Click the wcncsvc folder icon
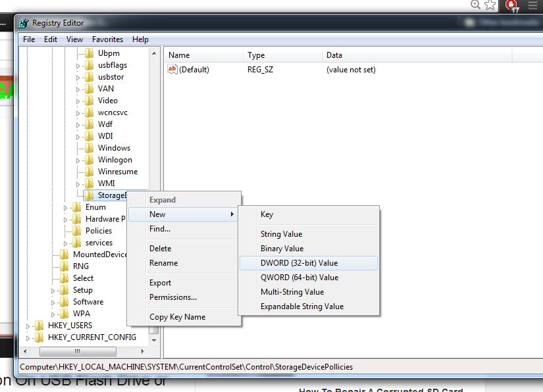The image size is (543, 392). (x=90, y=112)
